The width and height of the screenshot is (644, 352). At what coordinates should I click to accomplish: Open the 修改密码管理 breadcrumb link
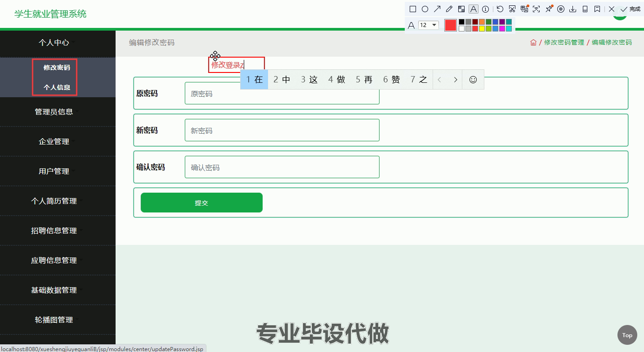click(x=564, y=42)
